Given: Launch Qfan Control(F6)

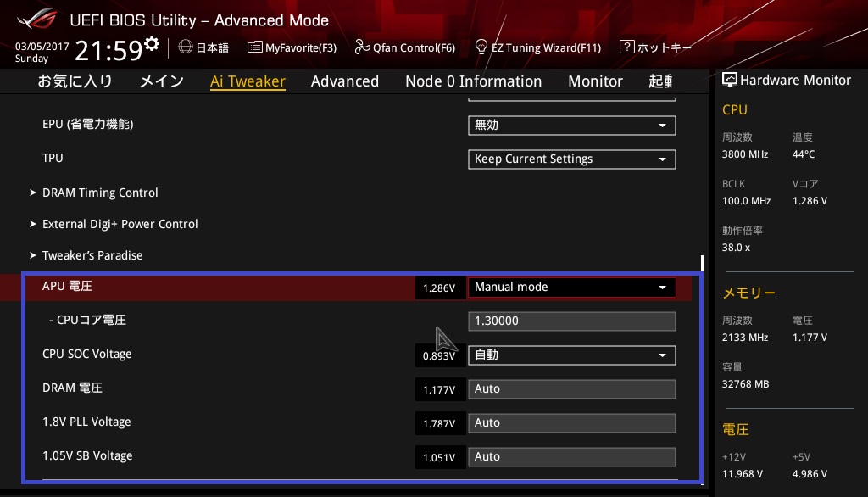Looking at the screenshot, I should 405,47.
